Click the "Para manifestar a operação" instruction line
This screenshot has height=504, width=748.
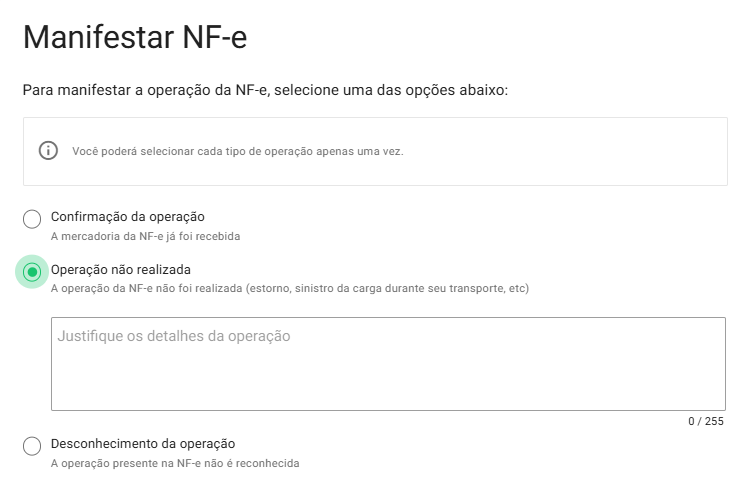pos(265,90)
